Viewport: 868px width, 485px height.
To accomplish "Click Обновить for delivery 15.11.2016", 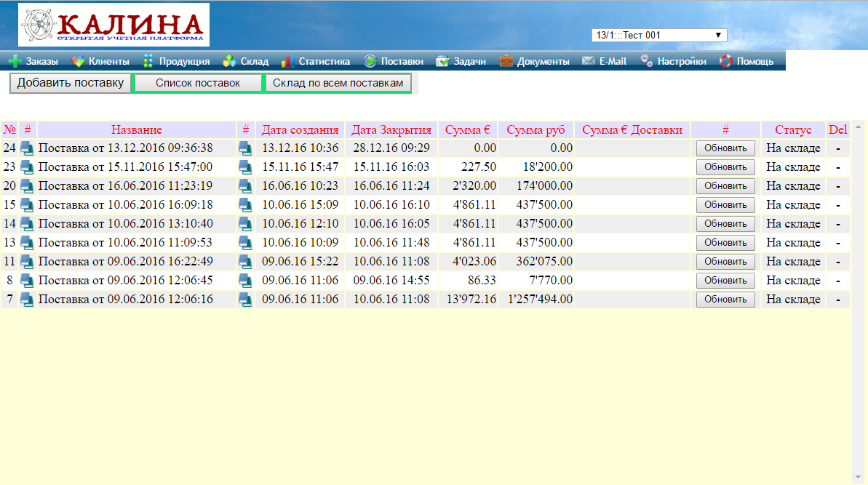I will (725, 167).
